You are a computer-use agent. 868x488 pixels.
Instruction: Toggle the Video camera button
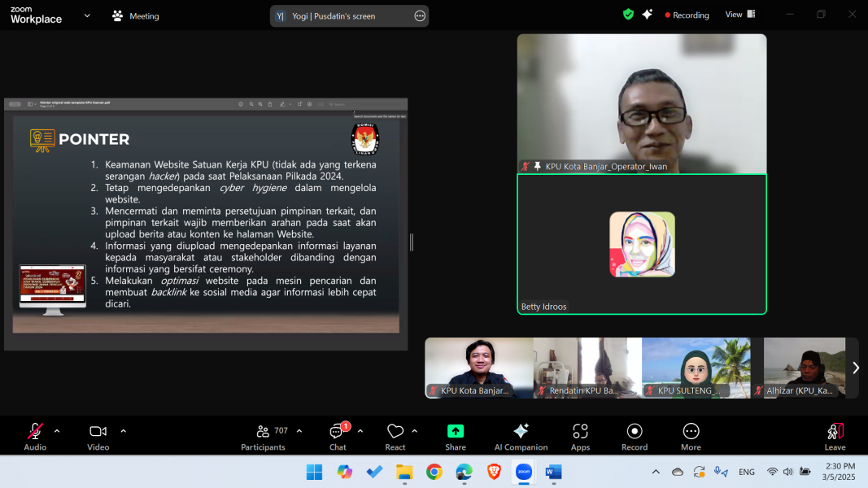point(98,432)
